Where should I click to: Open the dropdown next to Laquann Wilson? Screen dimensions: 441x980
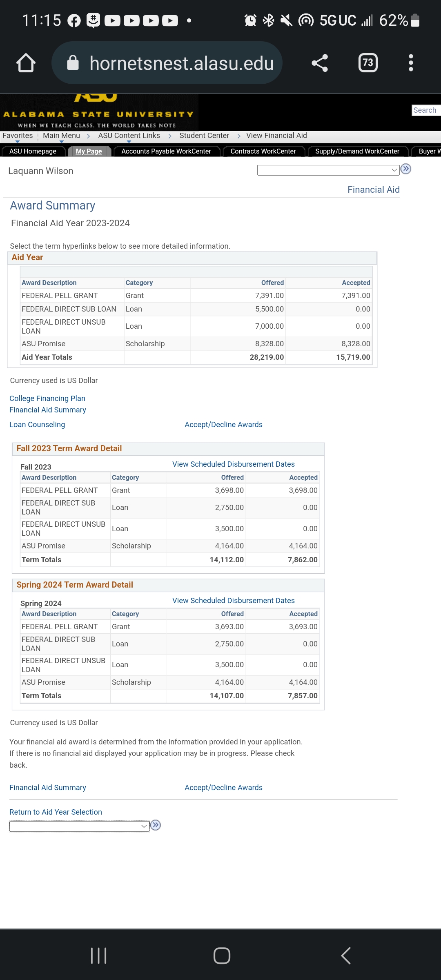click(328, 170)
